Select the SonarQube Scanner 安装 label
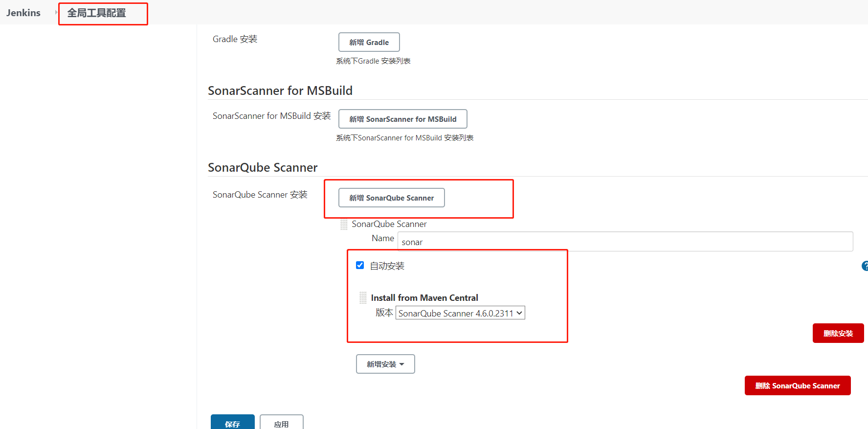The width and height of the screenshot is (868, 429). tap(260, 195)
